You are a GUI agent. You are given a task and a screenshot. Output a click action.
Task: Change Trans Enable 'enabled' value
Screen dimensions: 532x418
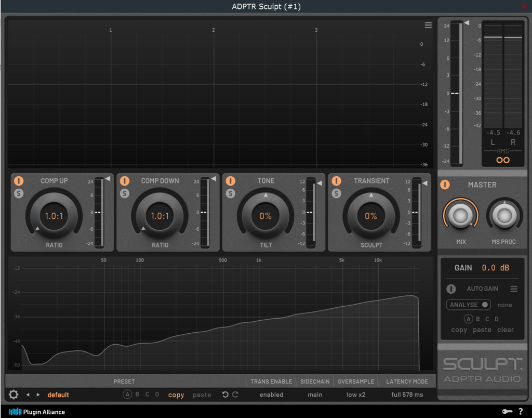pos(271,395)
